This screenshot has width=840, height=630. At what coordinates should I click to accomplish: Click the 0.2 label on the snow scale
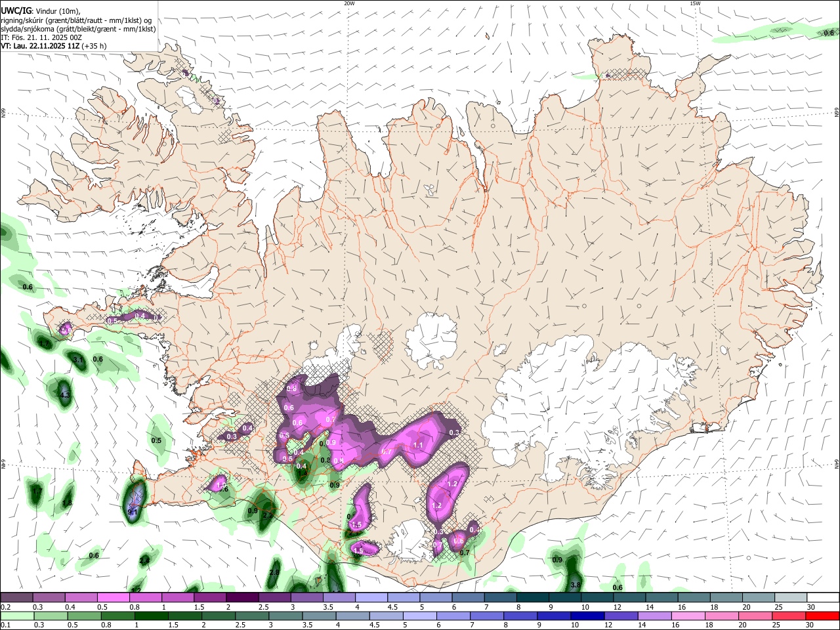pyautogui.click(x=6, y=607)
